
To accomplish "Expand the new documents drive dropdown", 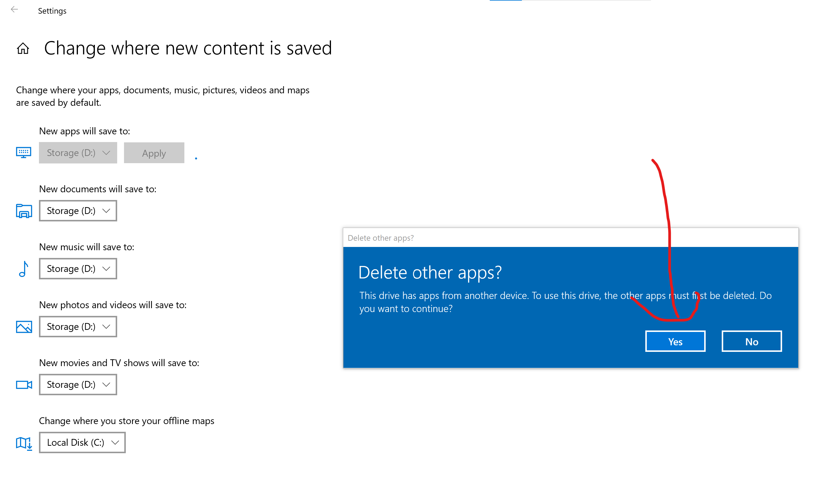I will 78,211.
